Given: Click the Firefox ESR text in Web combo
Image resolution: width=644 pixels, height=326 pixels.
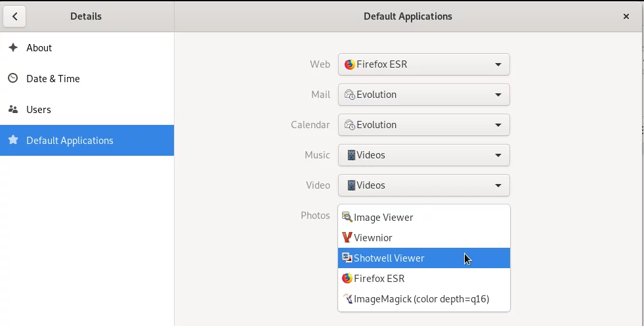Looking at the screenshot, I should [381, 64].
